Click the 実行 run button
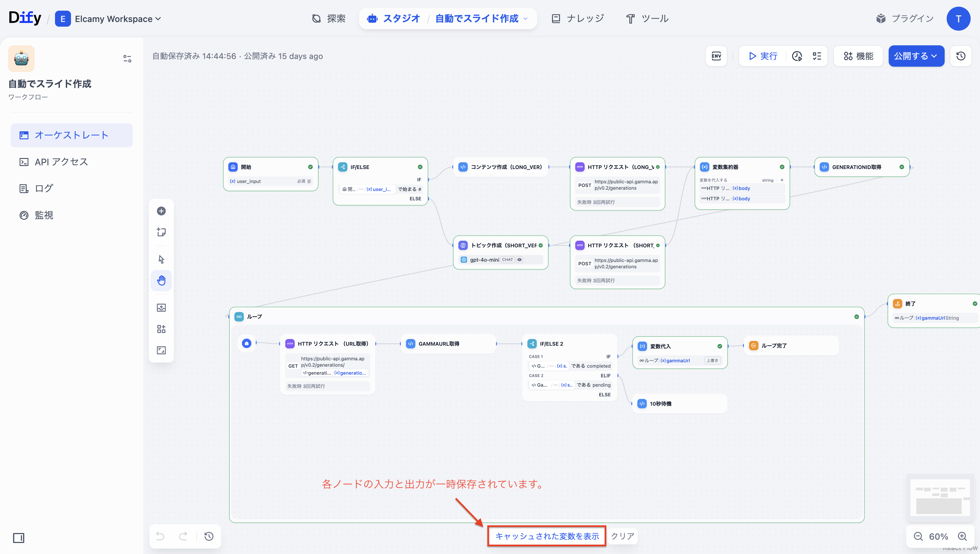Image resolution: width=980 pixels, height=554 pixels. [763, 56]
